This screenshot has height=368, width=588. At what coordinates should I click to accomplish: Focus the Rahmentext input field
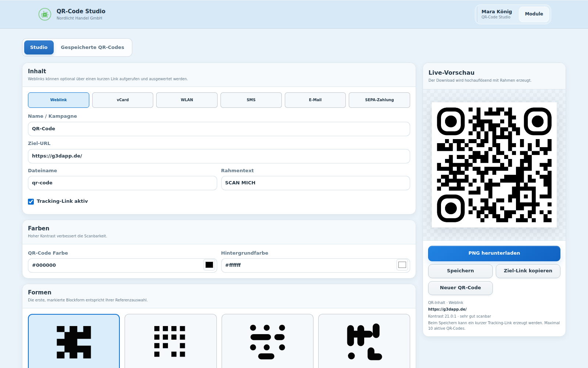(316, 183)
